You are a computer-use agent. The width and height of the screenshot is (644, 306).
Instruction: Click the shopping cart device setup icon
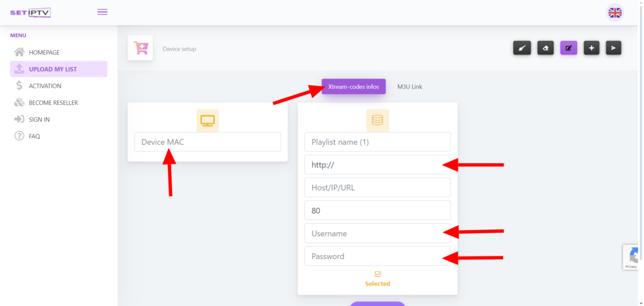point(140,48)
